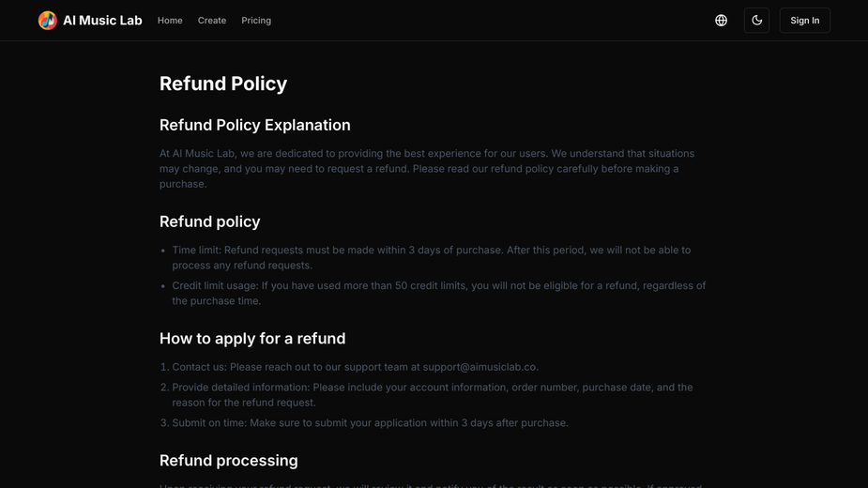This screenshot has height=488, width=868.
Task: Open the Create page
Action: [212, 21]
